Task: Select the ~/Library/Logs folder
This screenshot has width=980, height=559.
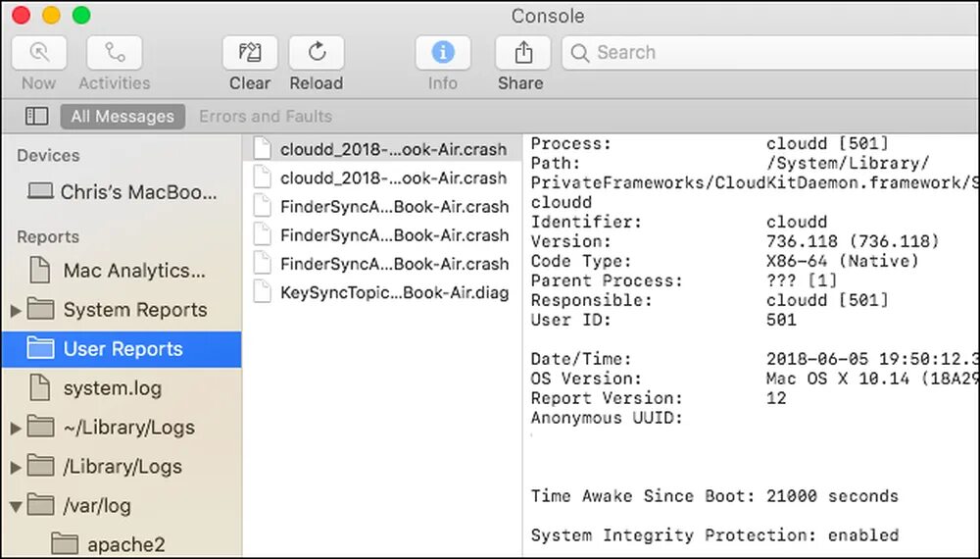Action: (122, 428)
